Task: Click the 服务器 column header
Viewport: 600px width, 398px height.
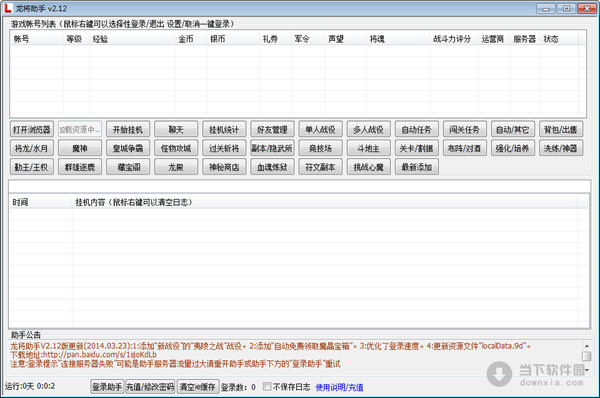Action: [x=525, y=39]
